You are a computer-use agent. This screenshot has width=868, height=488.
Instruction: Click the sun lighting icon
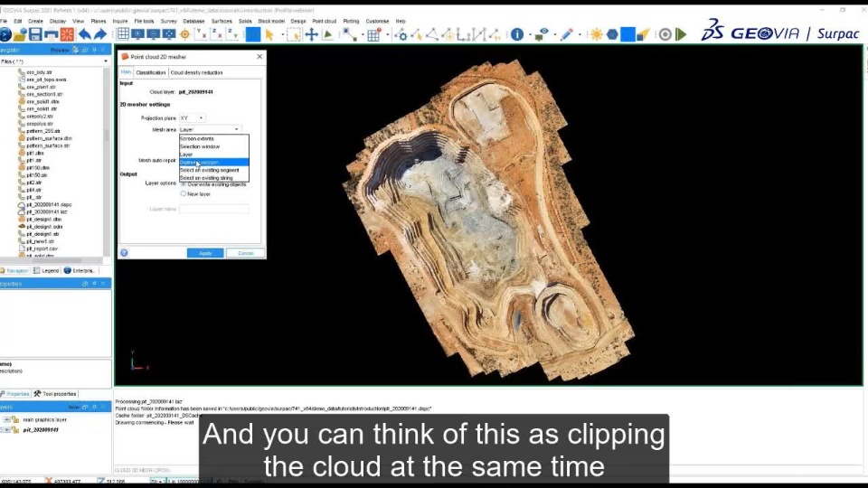pos(596,34)
